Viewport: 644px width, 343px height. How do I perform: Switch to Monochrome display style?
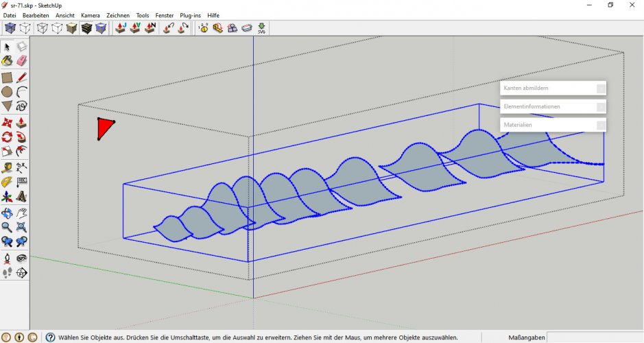[x=101, y=28]
